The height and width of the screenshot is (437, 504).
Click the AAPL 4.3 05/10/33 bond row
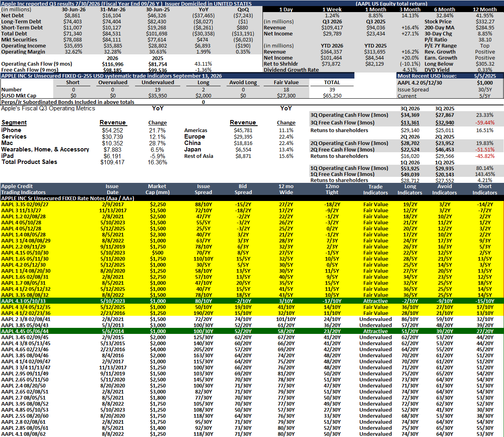pyautogui.click(x=252, y=301)
